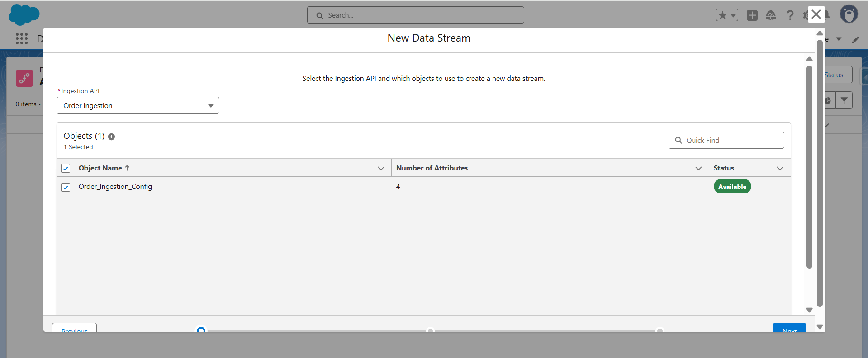Click the Objects info tooltip icon

point(112,137)
